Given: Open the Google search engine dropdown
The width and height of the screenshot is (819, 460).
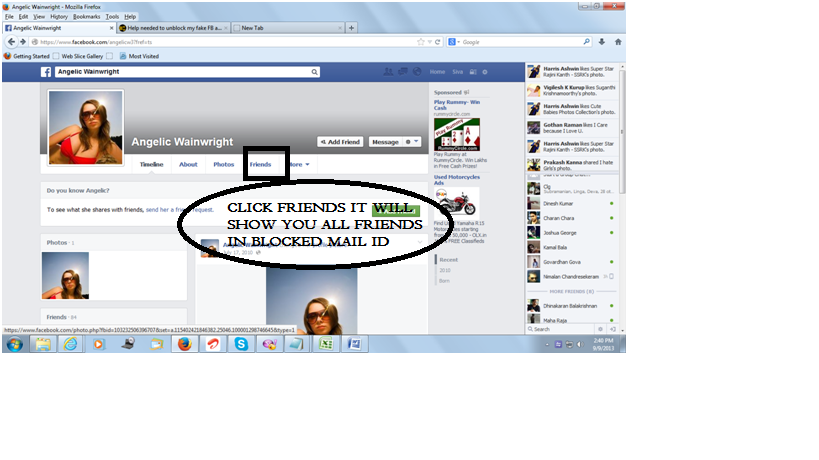Looking at the screenshot, I should click(x=453, y=42).
